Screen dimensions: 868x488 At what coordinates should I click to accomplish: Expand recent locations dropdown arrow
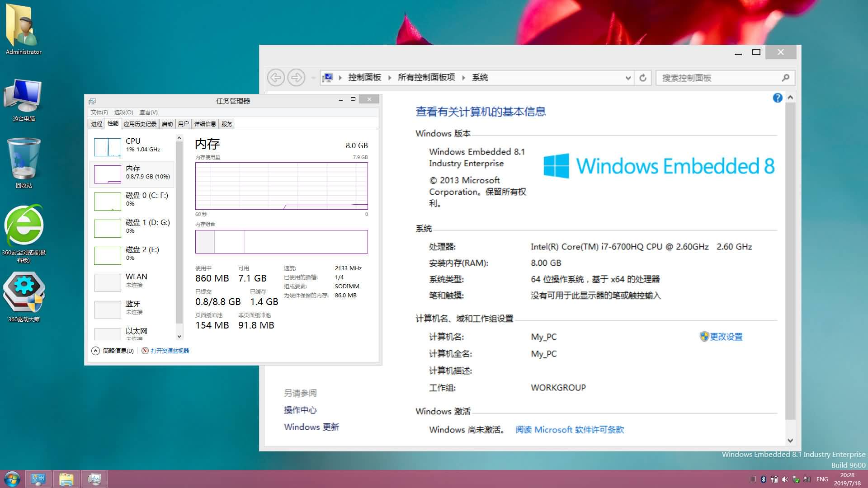[x=313, y=78]
